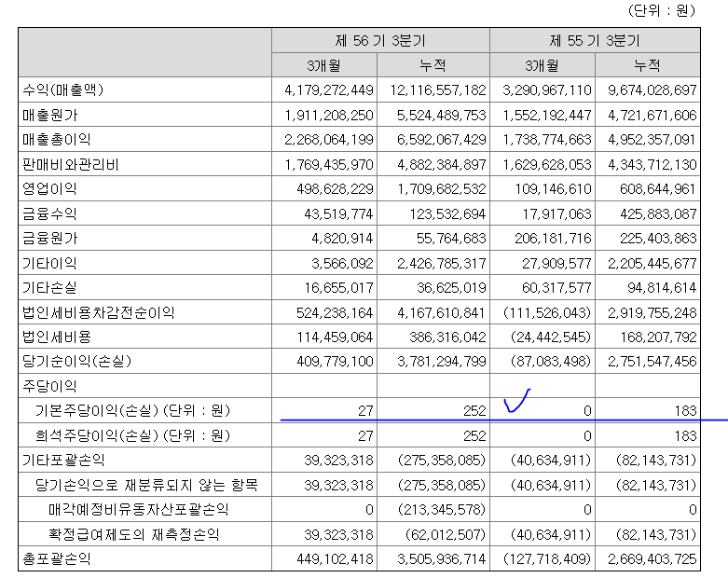Click the 총포괄손익 row label

point(56,558)
